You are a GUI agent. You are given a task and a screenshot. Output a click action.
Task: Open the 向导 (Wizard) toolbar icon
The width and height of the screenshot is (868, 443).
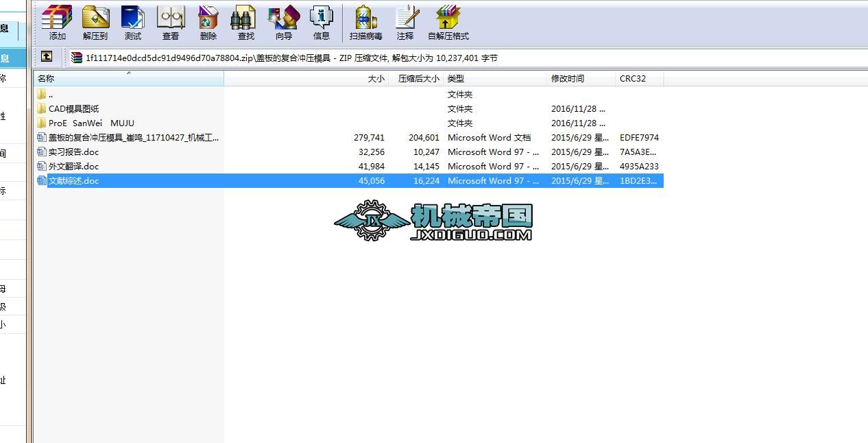(x=283, y=17)
